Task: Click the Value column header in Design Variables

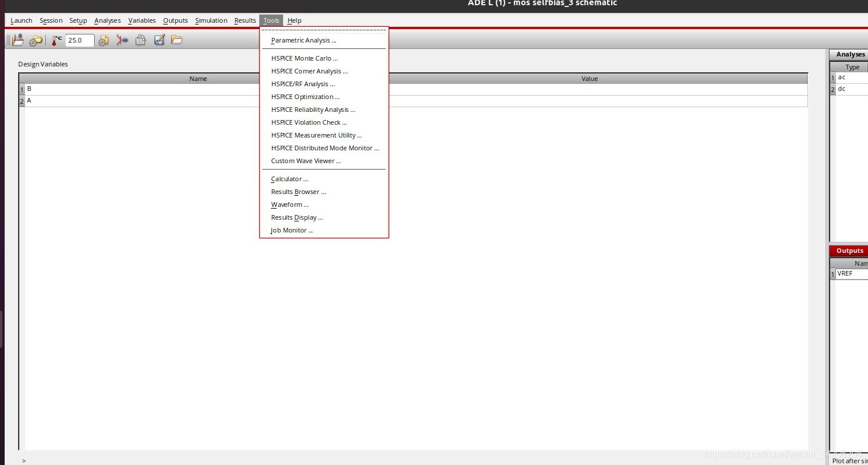Action: point(590,79)
